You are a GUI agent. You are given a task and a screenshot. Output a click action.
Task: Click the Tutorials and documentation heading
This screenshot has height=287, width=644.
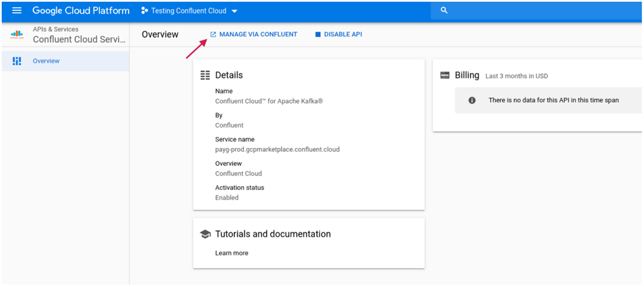(272, 234)
